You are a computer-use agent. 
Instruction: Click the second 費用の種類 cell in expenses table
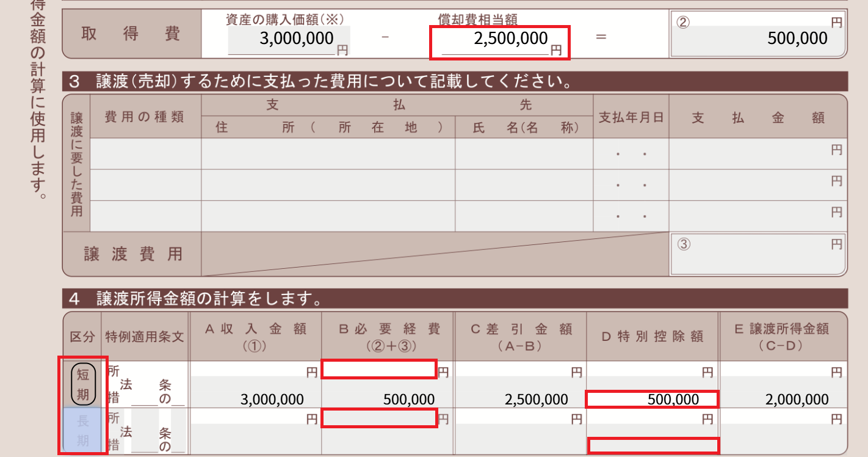pos(145,185)
